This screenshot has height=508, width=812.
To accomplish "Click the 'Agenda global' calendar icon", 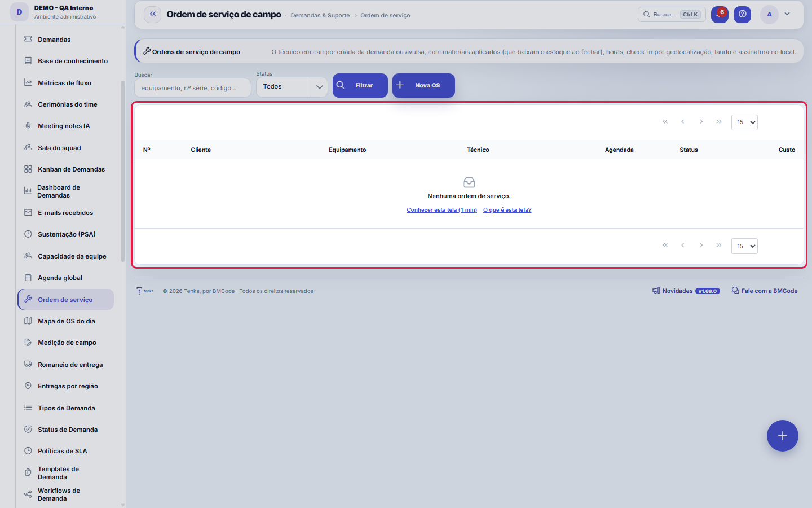I will pos(28,278).
